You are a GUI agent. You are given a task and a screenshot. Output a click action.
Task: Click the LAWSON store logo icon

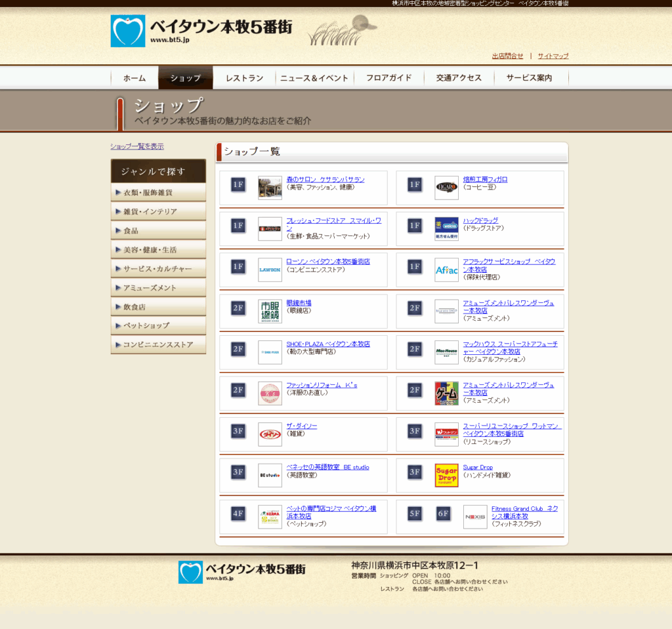pos(270,270)
